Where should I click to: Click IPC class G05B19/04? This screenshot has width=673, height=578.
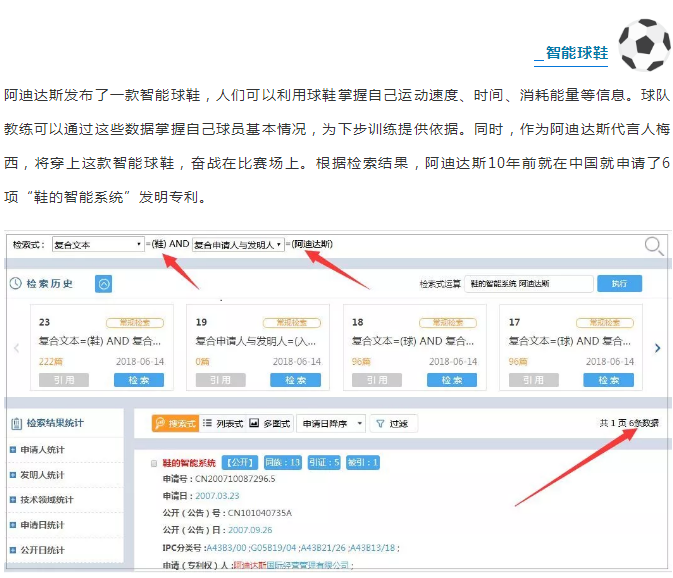273,548
